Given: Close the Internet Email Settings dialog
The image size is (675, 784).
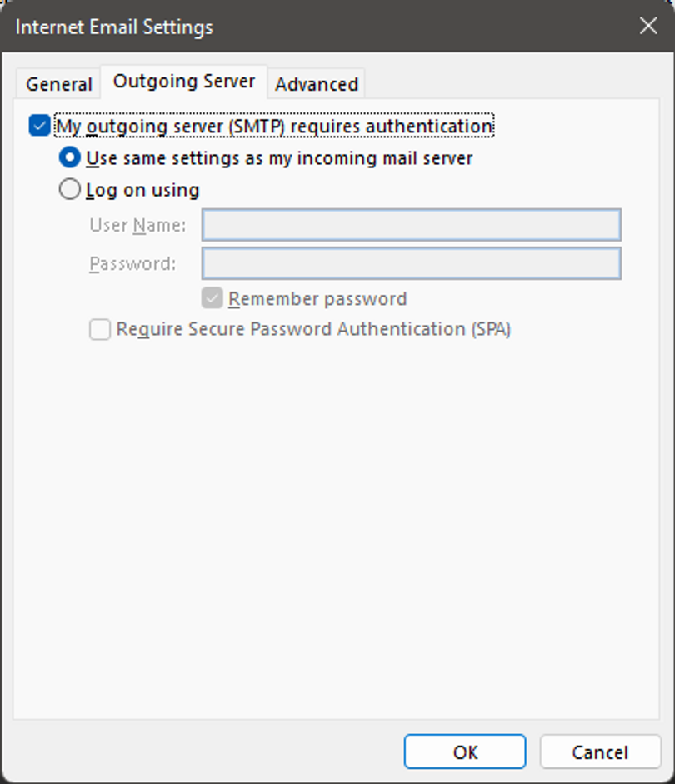Looking at the screenshot, I should tap(648, 26).
